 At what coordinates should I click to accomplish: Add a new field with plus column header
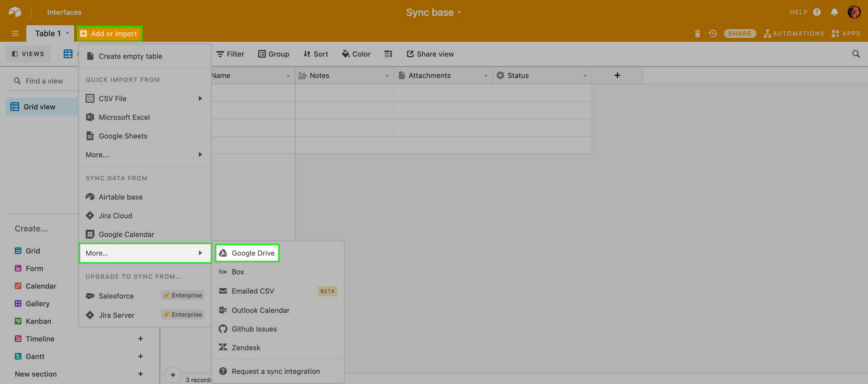[x=617, y=75]
